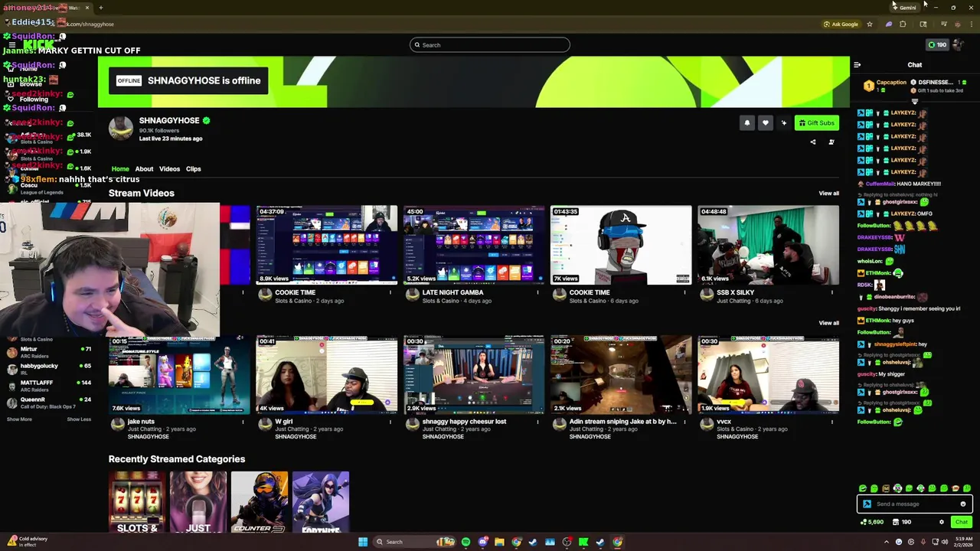Click the Kick search field
Screen dimensions: 980x551
tap(490, 44)
